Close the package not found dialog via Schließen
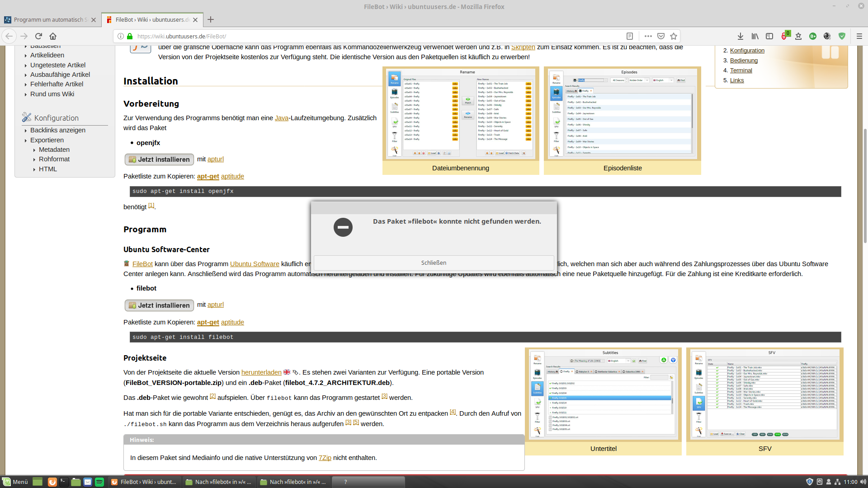The width and height of the screenshot is (868, 488). 434,263
